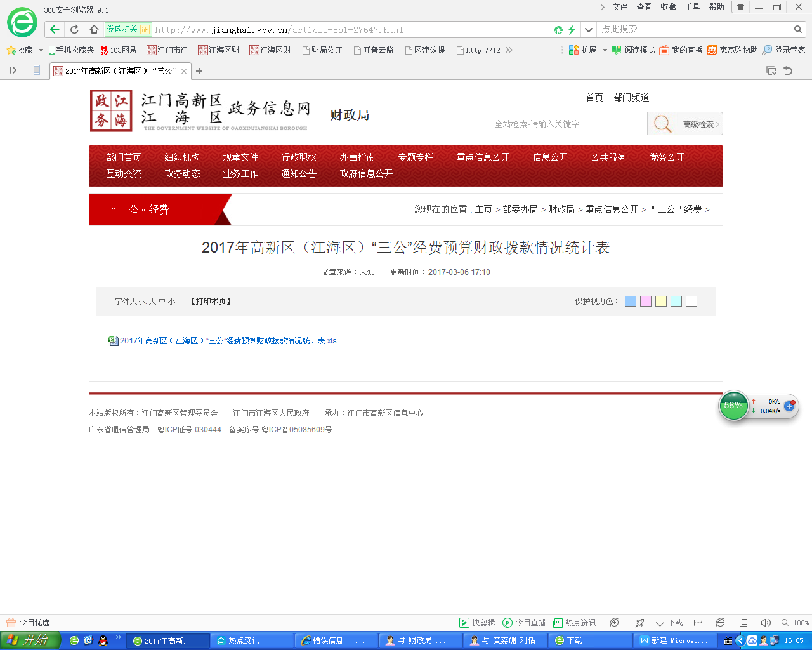Open a new browser tab with plus

pyautogui.click(x=199, y=71)
